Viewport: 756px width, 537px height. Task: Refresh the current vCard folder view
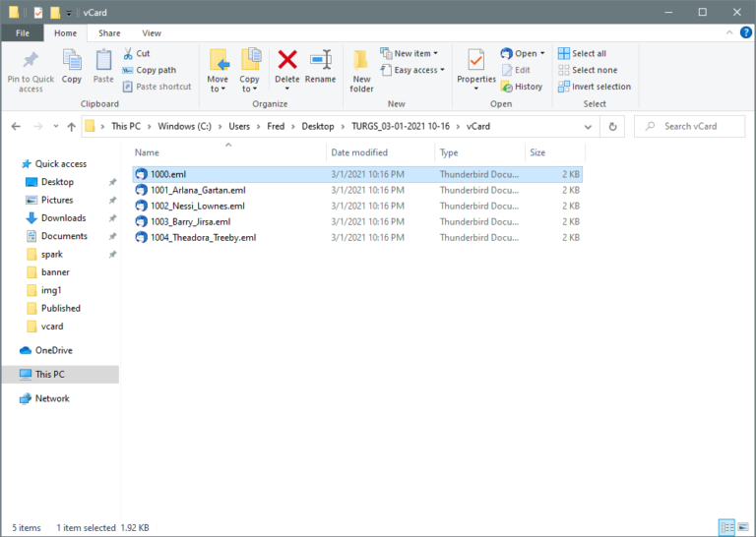pos(613,126)
